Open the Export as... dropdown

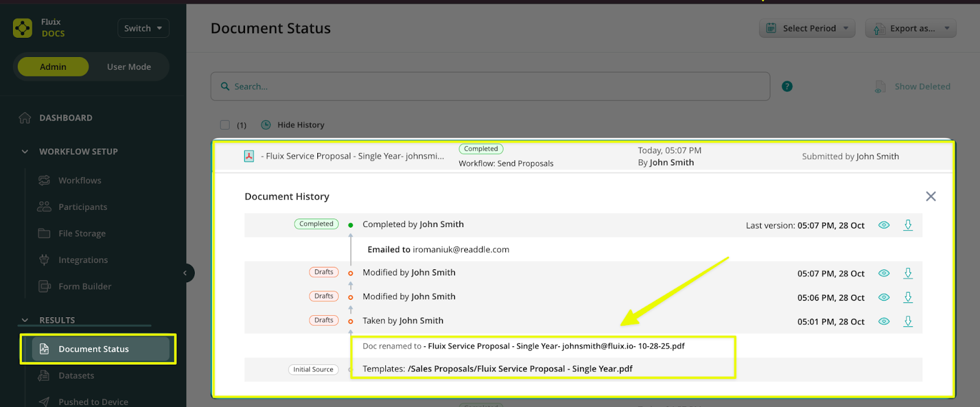tap(910, 28)
